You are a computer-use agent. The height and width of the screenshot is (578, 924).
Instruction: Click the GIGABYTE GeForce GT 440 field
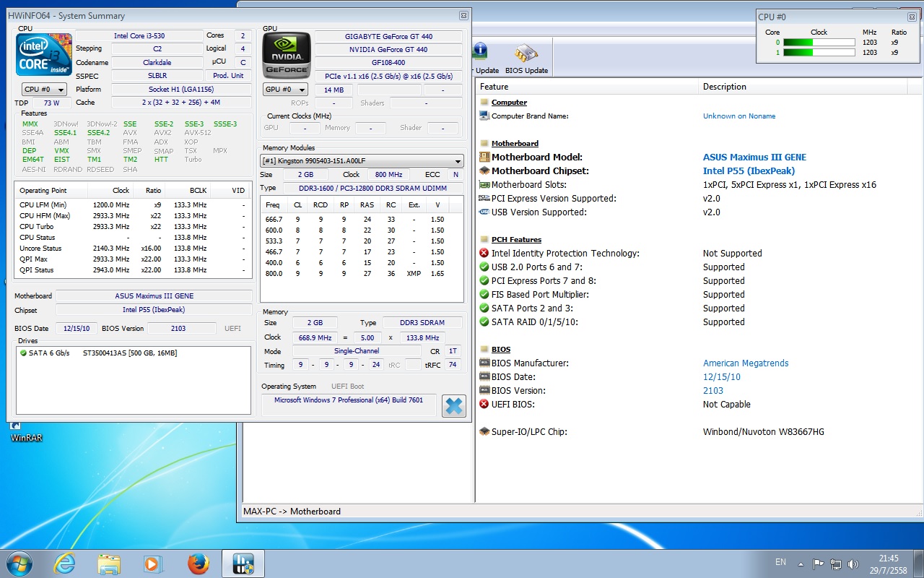click(x=388, y=36)
